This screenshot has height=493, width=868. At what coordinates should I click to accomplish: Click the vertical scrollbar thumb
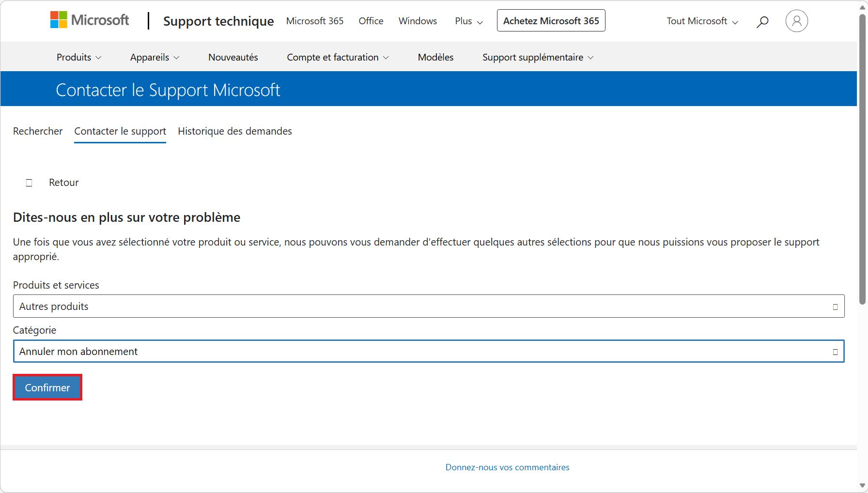pos(862,160)
